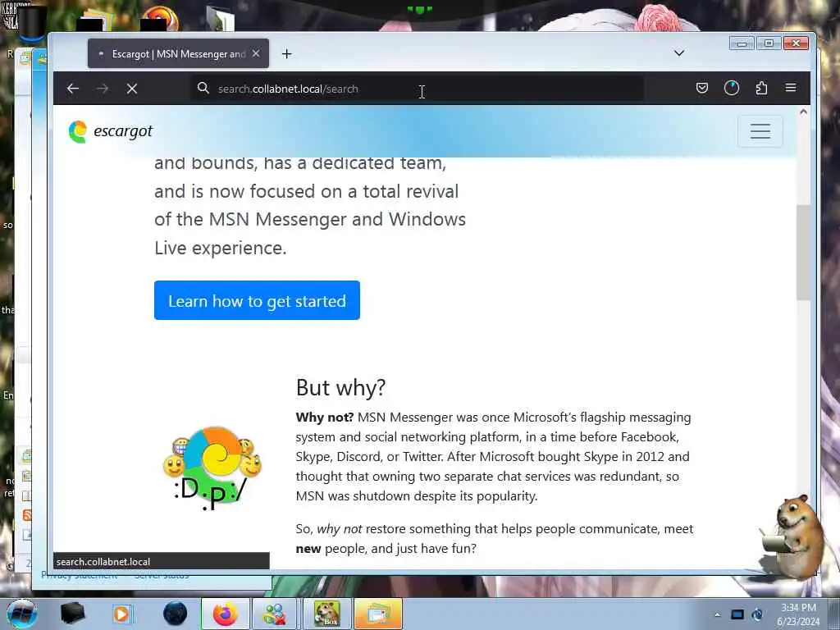The width and height of the screenshot is (840, 630).
Task: Click the bold "Why not?" text
Action: (x=325, y=418)
